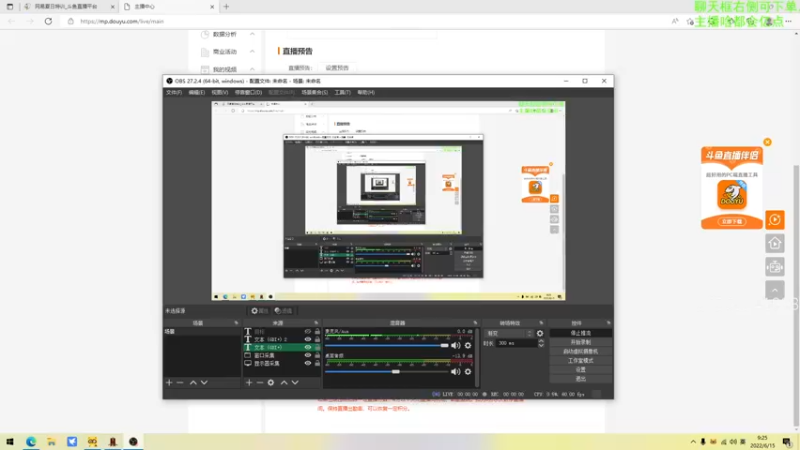
Task: Open source properties gear in Sources toolbar
Action: 271,383
